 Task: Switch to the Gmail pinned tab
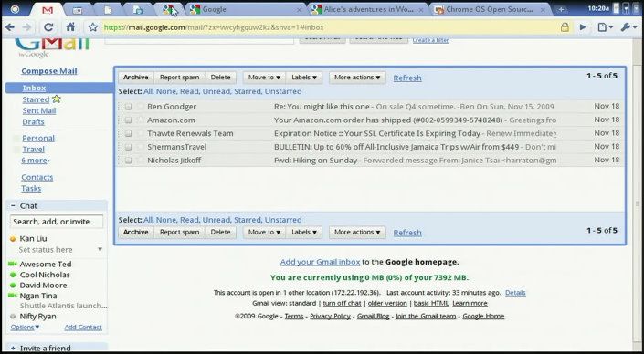[48, 10]
